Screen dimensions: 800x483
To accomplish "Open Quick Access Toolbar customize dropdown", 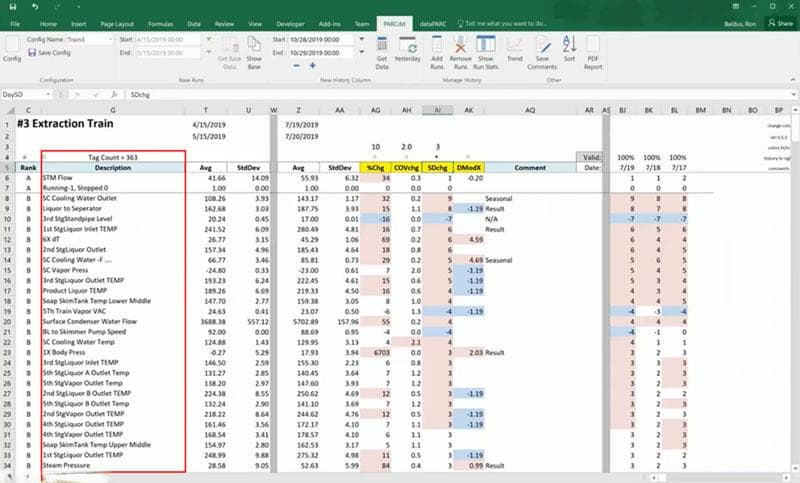I will tap(79, 7).
